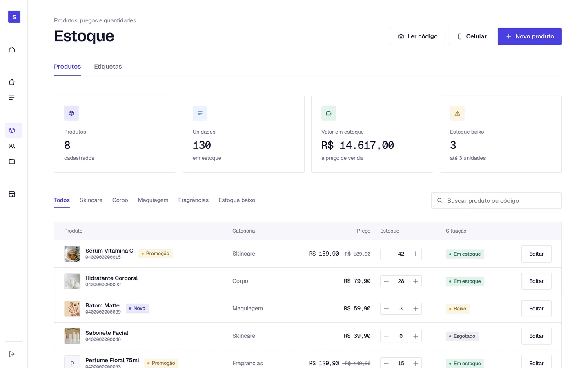Edit the Sérum Vitamina C product
Screen dimensions: 588x368
tap(537, 254)
